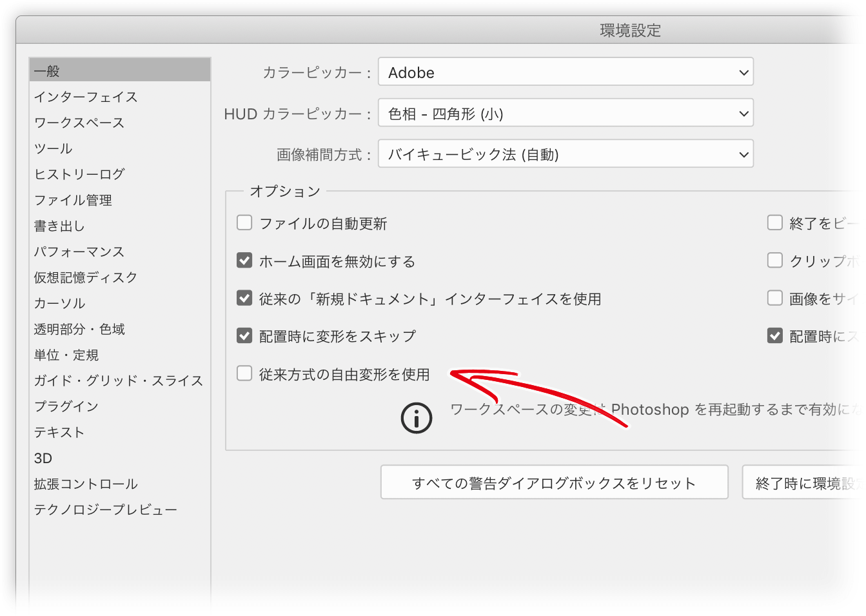Select ファイル管理 in the category list
The width and height of the screenshot is (866, 616).
[x=73, y=200]
